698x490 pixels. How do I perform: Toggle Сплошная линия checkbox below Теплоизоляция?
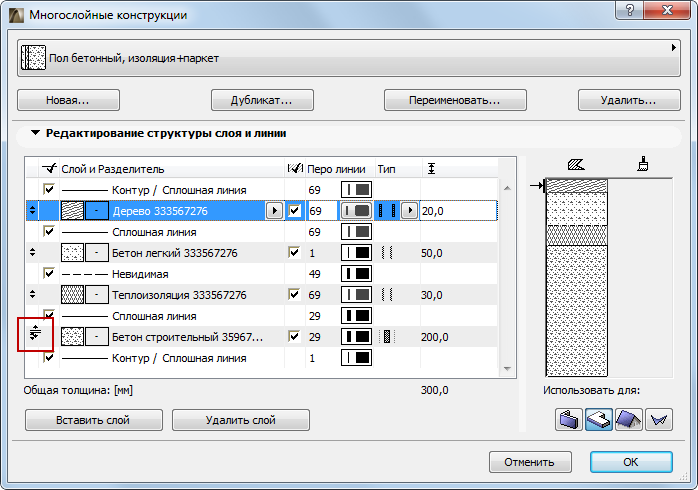pos(49,314)
